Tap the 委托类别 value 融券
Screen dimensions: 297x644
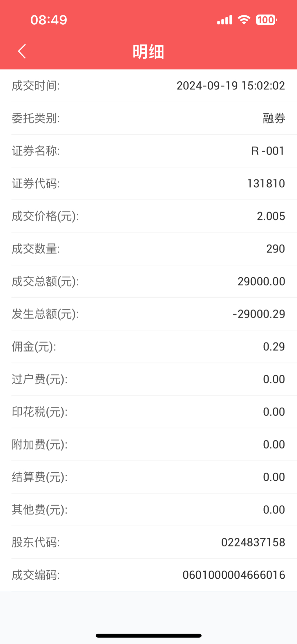click(274, 118)
